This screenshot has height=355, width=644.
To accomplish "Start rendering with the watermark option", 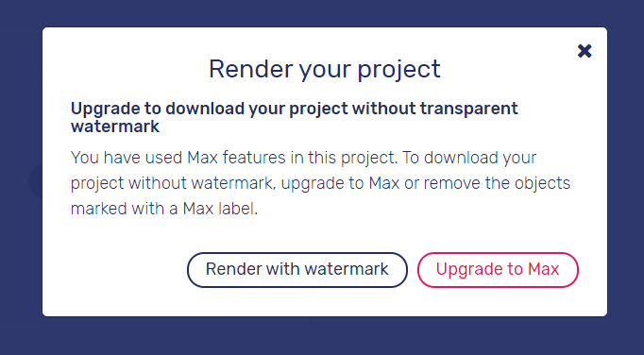I will pos(297,269).
